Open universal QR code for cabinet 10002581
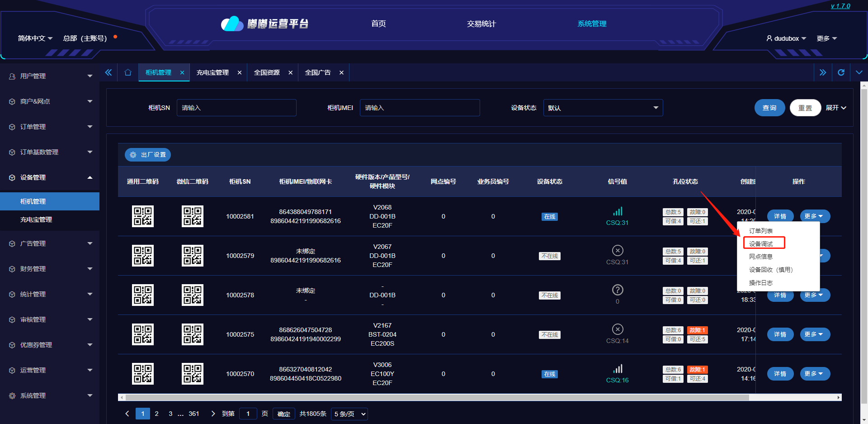The image size is (868, 424). (142, 216)
